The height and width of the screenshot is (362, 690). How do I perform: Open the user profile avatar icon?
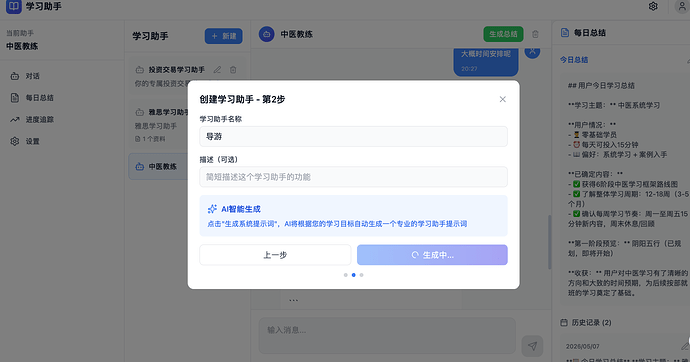coord(682,7)
